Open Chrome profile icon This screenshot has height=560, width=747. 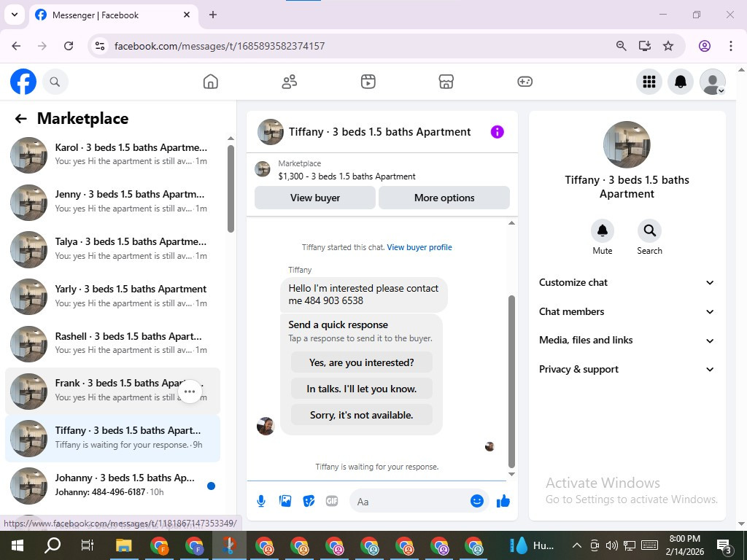pos(705,46)
